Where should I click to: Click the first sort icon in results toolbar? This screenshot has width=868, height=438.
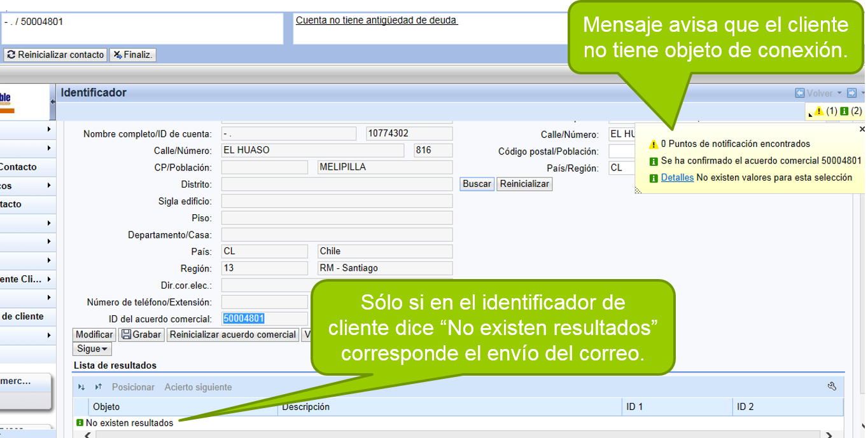coord(81,387)
